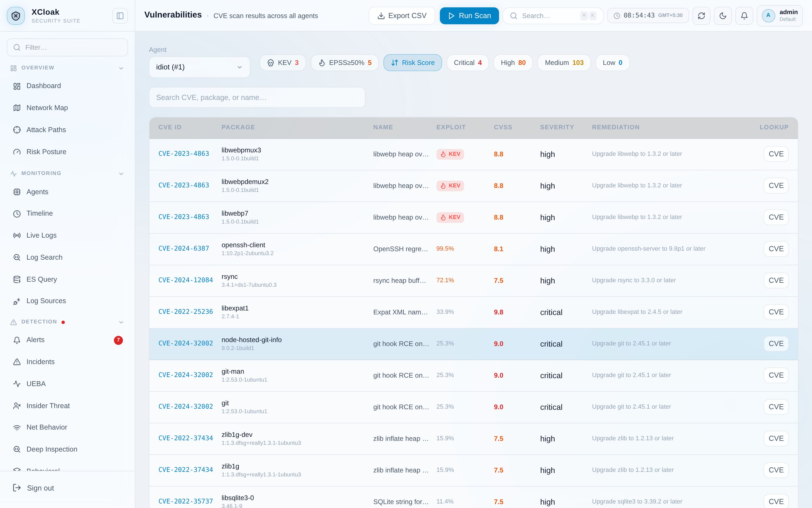Click the Insider Threat user icon
This screenshot has height=508, width=812.
point(17,406)
